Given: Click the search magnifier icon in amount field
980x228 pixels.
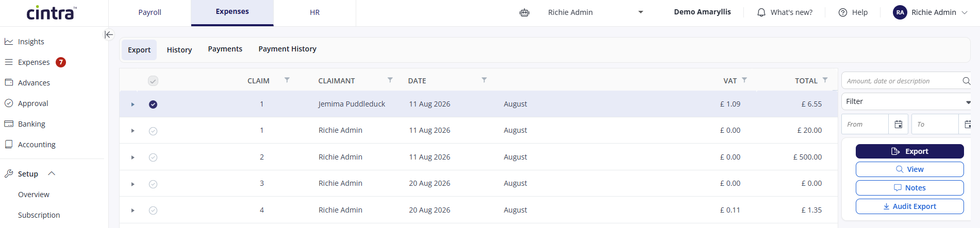Looking at the screenshot, I should click(966, 81).
